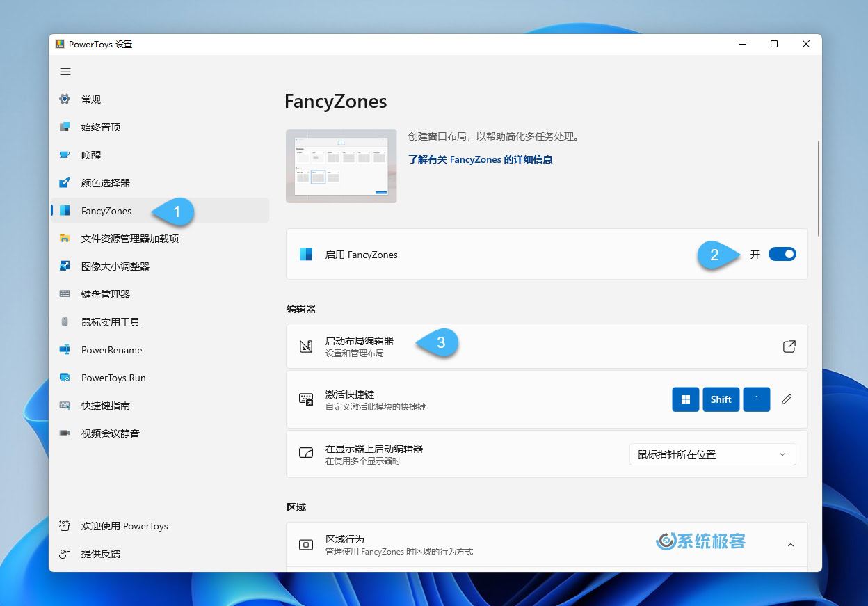Open the 鼠标实用工具 mouse icon
Viewport: 868px width, 606px height.
click(x=65, y=322)
